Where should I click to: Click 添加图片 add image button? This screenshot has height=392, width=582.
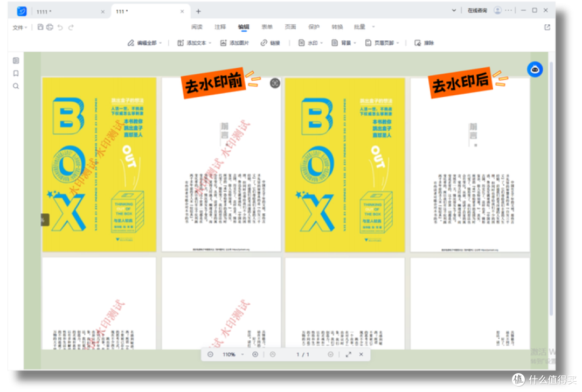tap(234, 43)
